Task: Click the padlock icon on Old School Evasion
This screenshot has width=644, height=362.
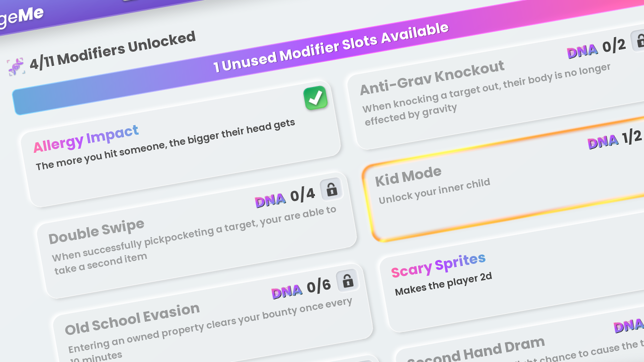Action: [x=347, y=281]
